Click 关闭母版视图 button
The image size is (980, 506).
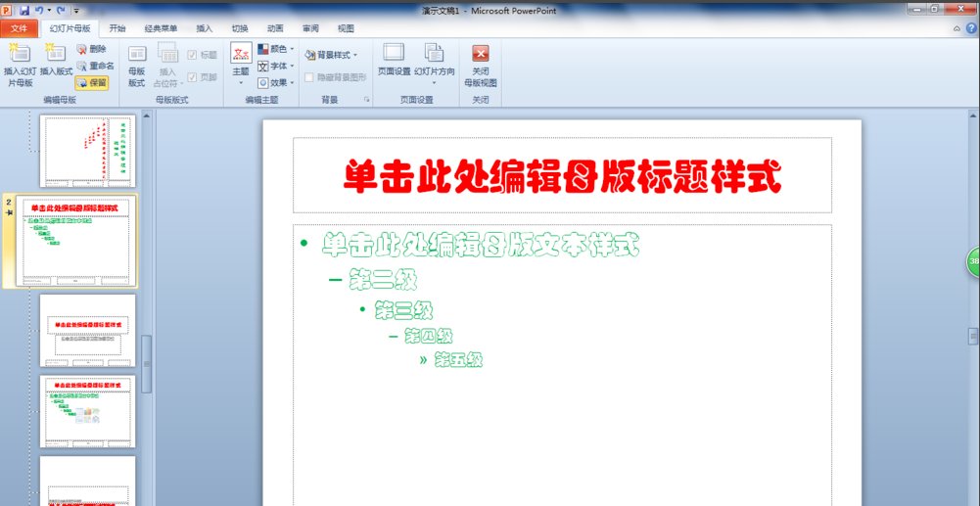[x=480, y=66]
